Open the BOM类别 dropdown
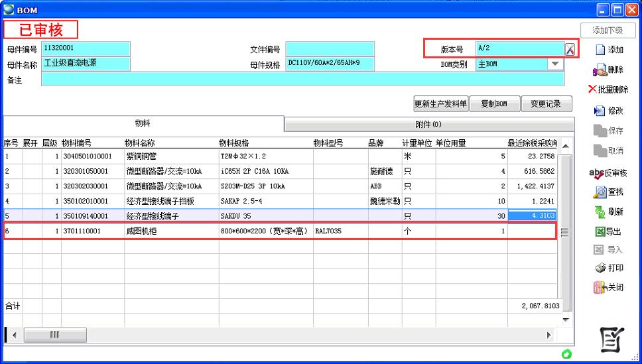This screenshot has height=364, width=642. pos(554,64)
